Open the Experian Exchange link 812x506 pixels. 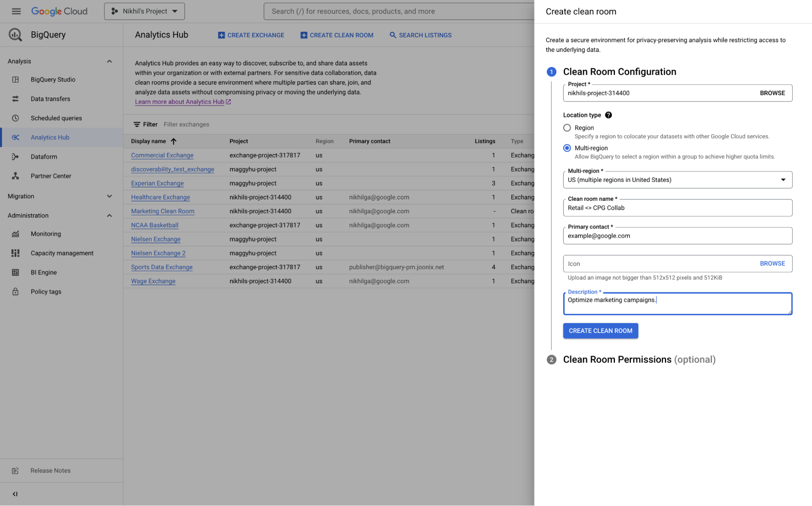click(x=157, y=183)
